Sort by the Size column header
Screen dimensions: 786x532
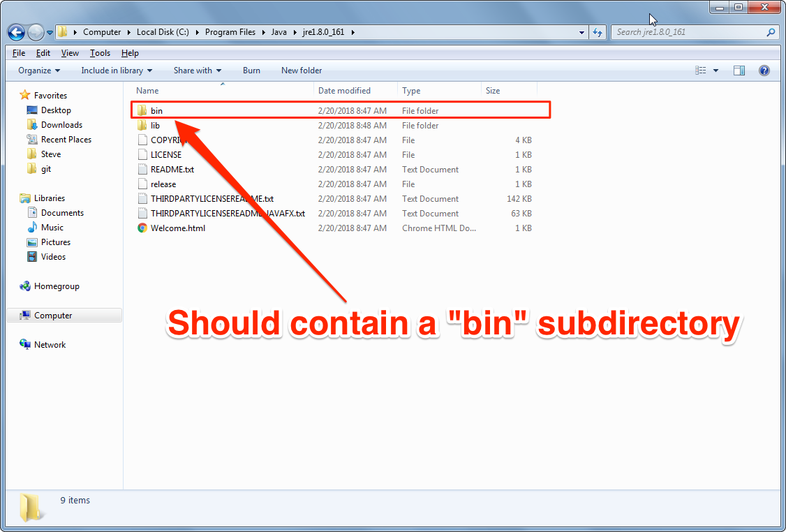(x=493, y=91)
